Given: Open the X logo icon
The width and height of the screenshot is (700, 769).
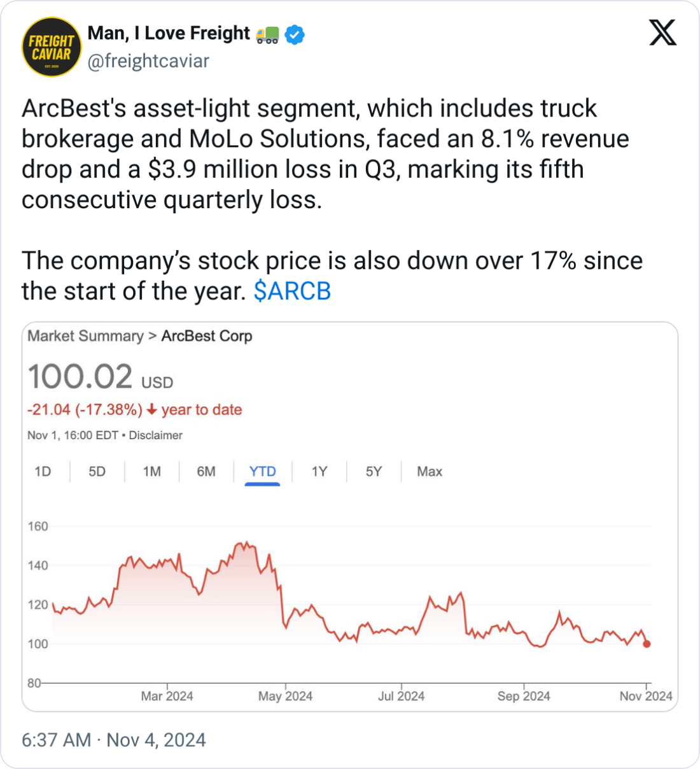Looking at the screenshot, I should (x=662, y=32).
